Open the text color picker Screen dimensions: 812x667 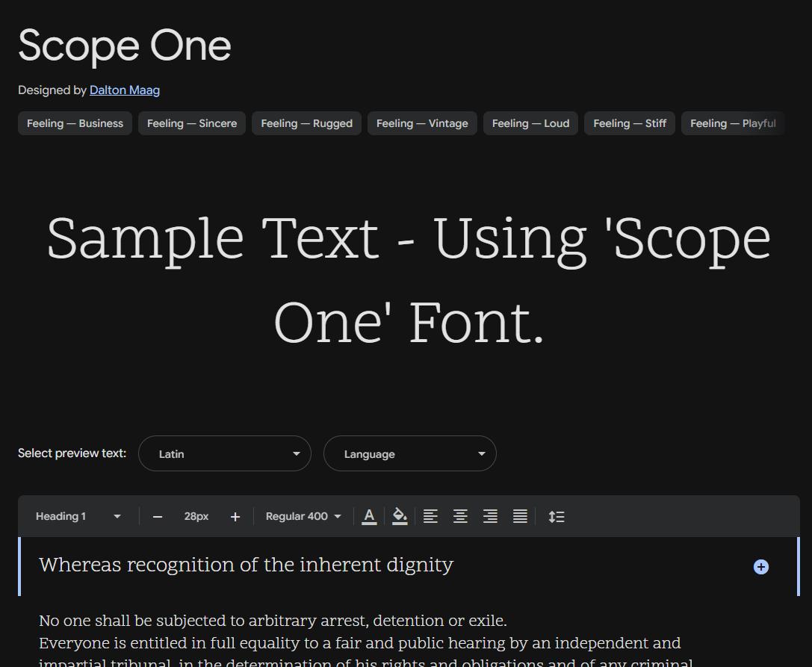pyautogui.click(x=369, y=516)
